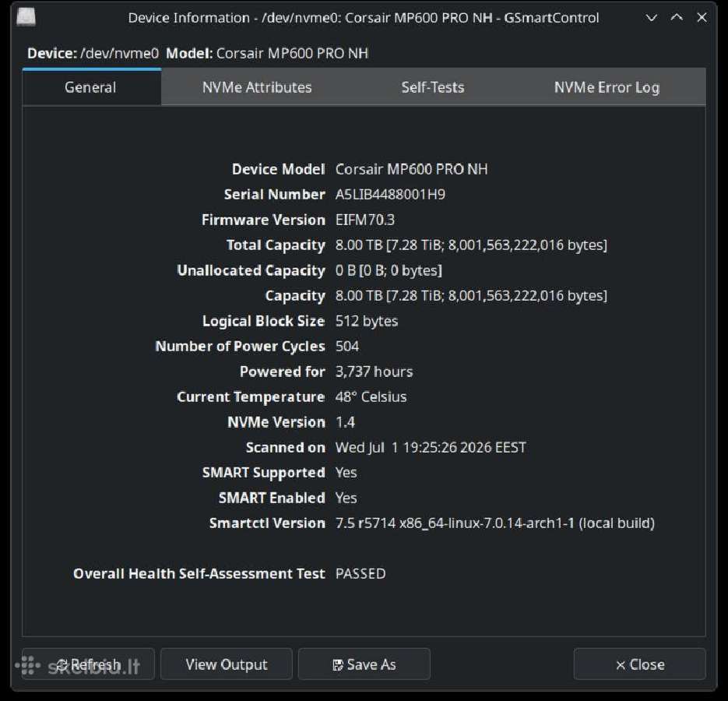Click the Scanned on date value
The width and height of the screenshot is (728, 701).
coord(431,447)
